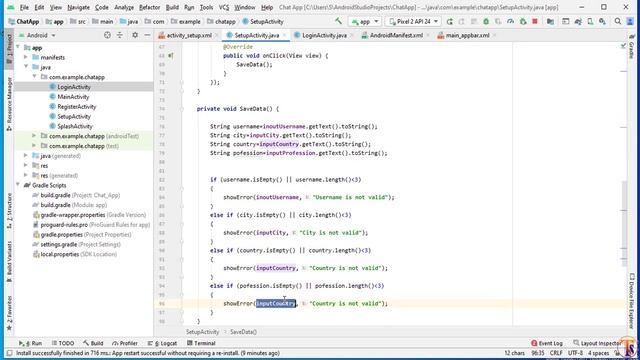The height and width of the screenshot is (360, 640).
Task: Expand the java (generated) folder
Action: [26, 156]
